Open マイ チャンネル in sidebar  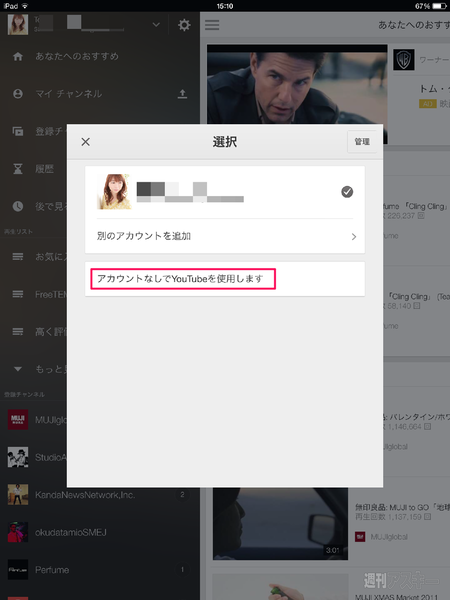tap(69, 94)
